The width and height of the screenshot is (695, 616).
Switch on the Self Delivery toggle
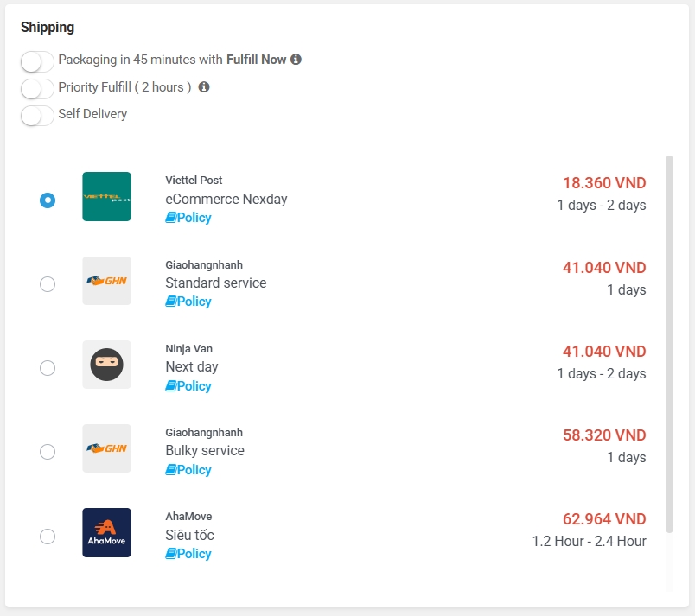[37, 115]
